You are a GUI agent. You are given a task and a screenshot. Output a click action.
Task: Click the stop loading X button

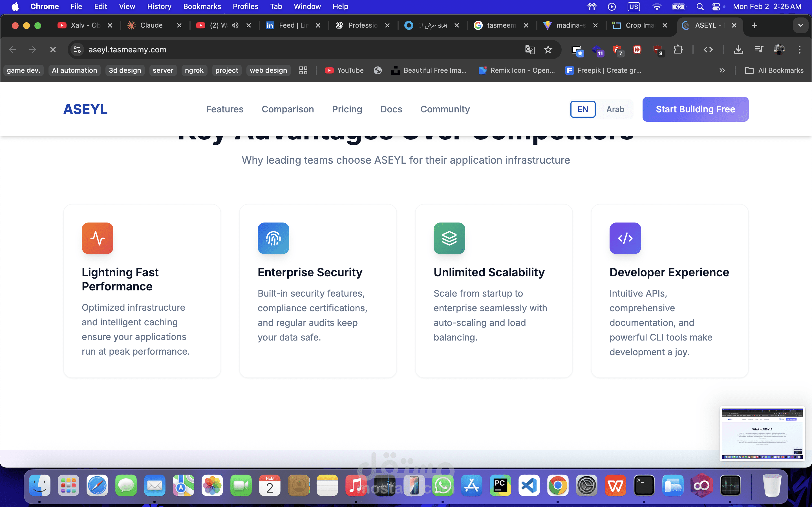53,50
